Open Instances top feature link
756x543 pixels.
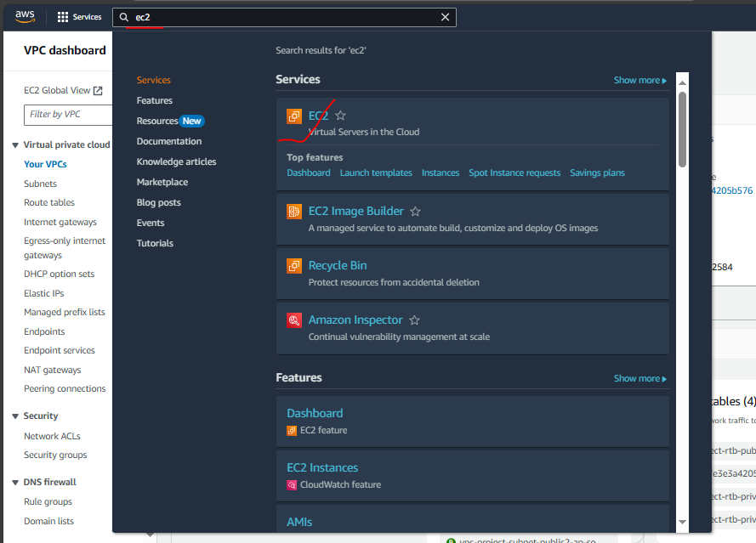coord(441,173)
